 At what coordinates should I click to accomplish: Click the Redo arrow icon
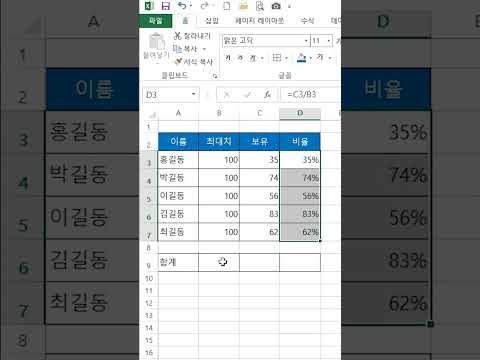click(204, 6)
